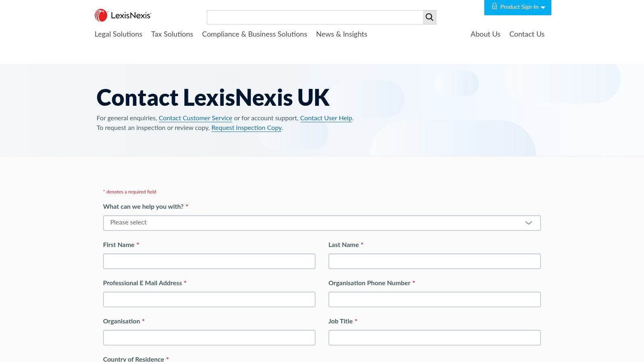Open the Contact User Help link
This screenshot has width=644, height=362.
coord(326,118)
